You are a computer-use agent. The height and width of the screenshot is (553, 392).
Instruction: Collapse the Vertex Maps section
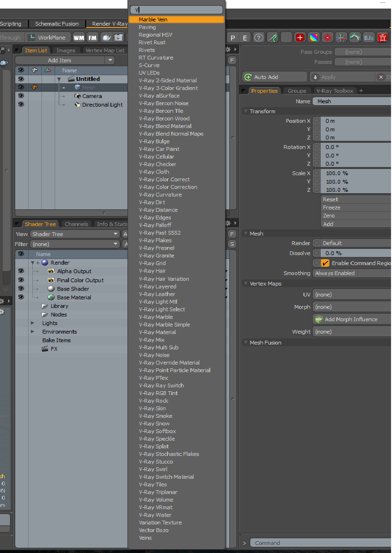245,284
